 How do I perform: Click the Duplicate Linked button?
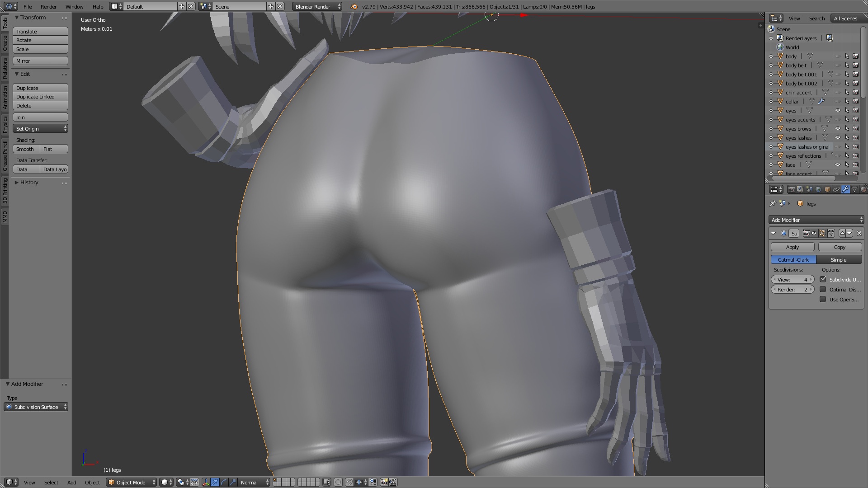click(40, 96)
